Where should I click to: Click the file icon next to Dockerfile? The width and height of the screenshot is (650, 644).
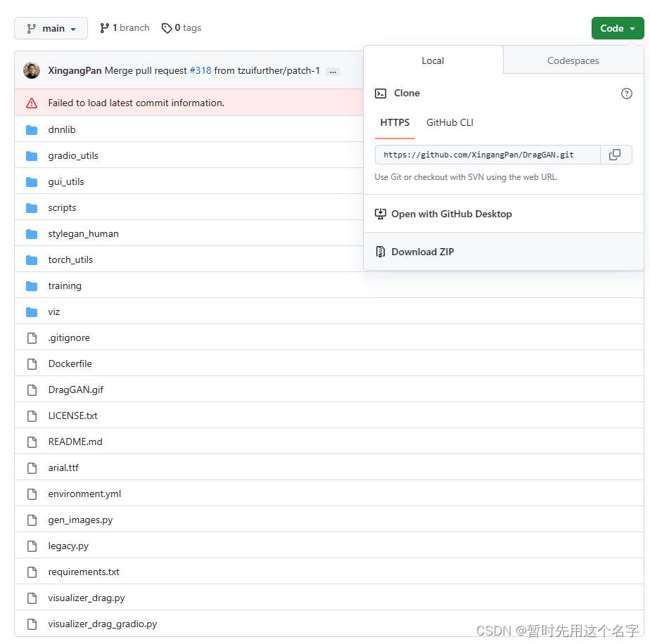pyautogui.click(x=32, y=364)
